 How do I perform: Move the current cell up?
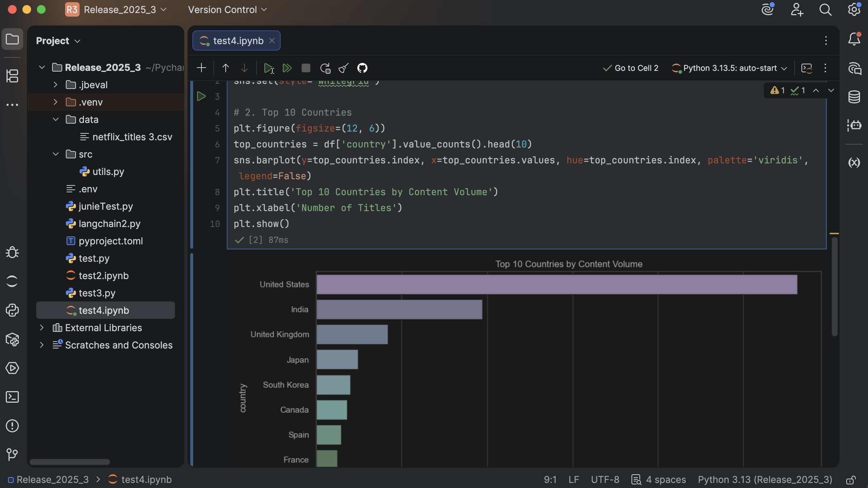225,68
